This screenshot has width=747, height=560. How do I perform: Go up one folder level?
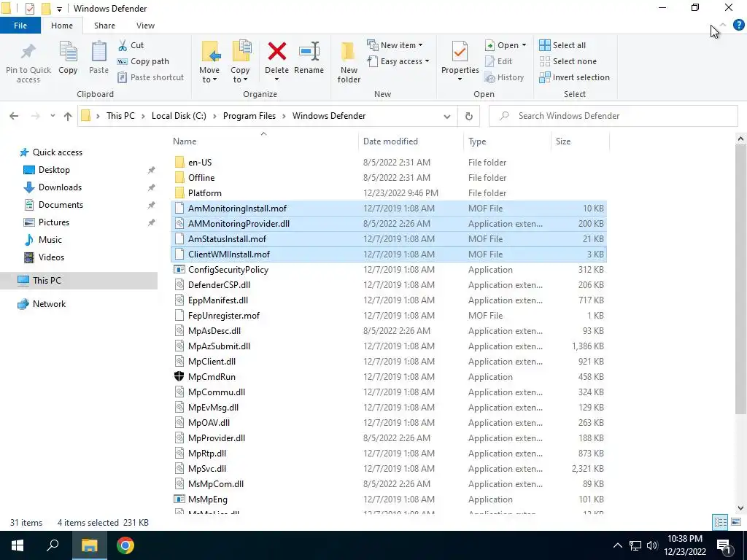pyautogui.click(x=68, y=116)
